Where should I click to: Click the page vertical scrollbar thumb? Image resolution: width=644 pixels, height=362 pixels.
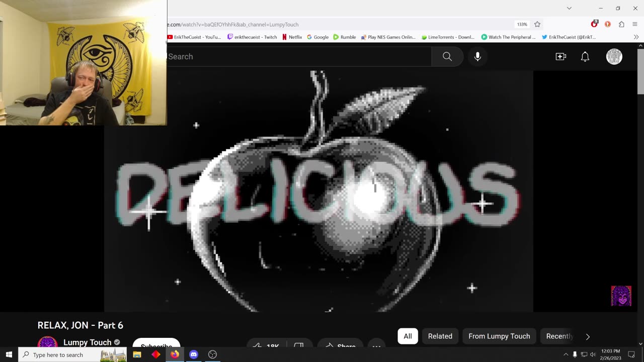[640, 71]
